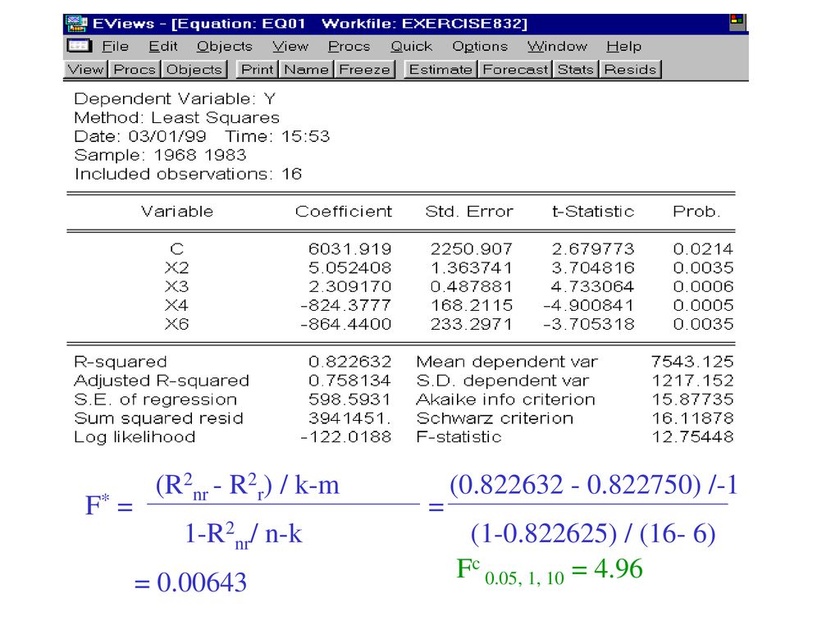Select variable row X3
The height and width of the screenshot is (630, 840).
tap(400, 286)
